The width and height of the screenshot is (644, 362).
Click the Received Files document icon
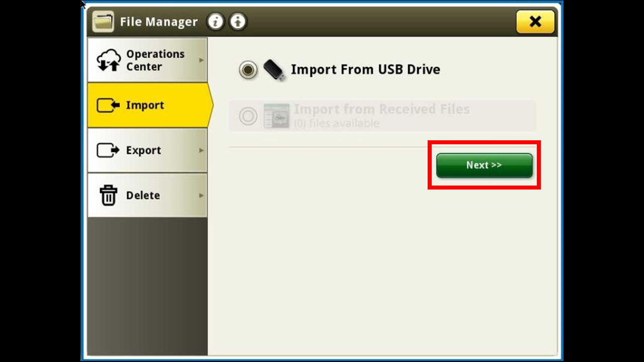(277, 116)
